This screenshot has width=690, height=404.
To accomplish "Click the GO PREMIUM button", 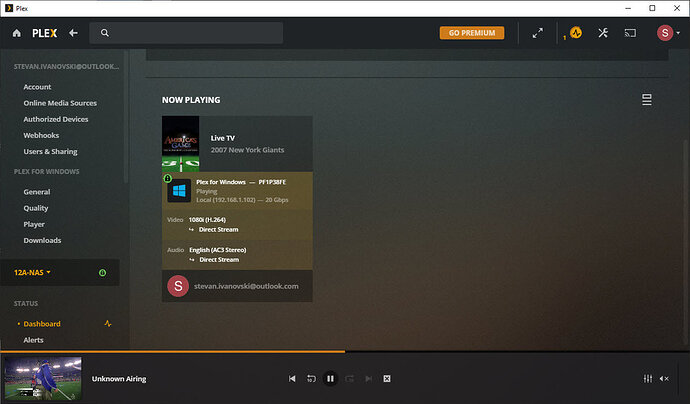I will coord(472,33).
